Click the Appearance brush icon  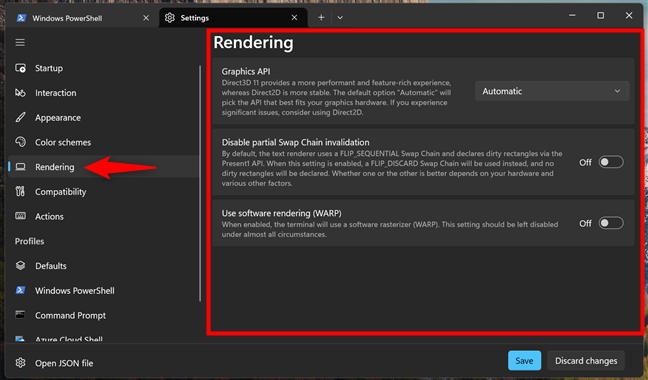click(x=20, y=118)
